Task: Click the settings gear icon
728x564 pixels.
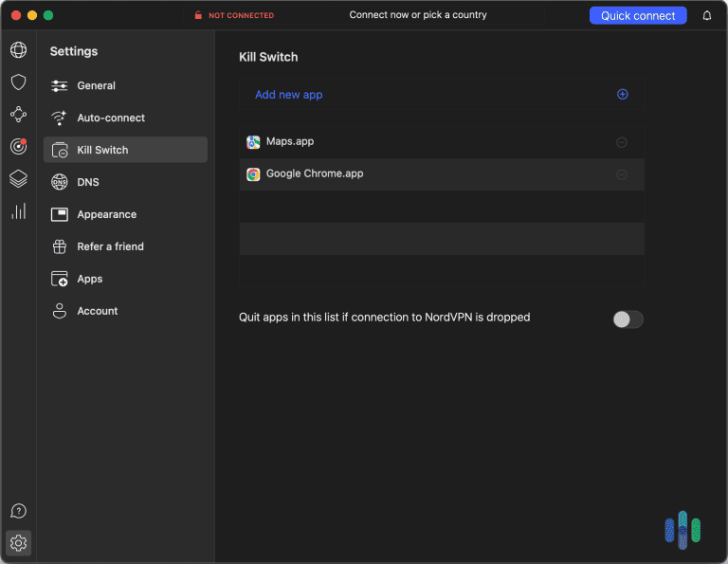Action: pyautogui.click(x=18, y=543)
